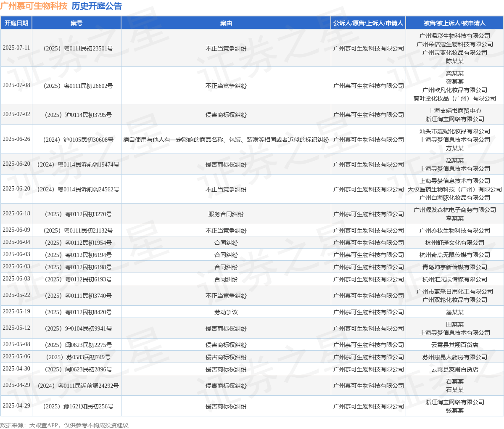Click defendant 广州欧凡化妆品有限公司

[x=454, y=90]
